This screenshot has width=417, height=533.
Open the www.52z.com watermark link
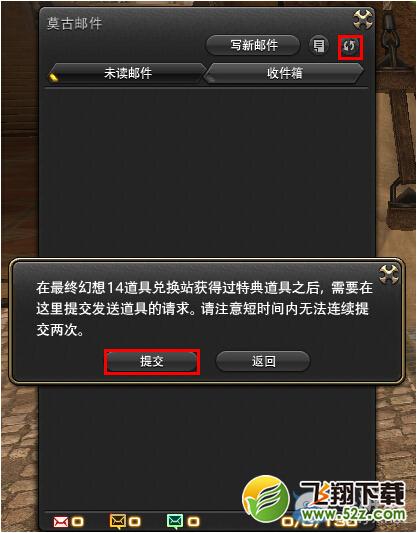354,513
